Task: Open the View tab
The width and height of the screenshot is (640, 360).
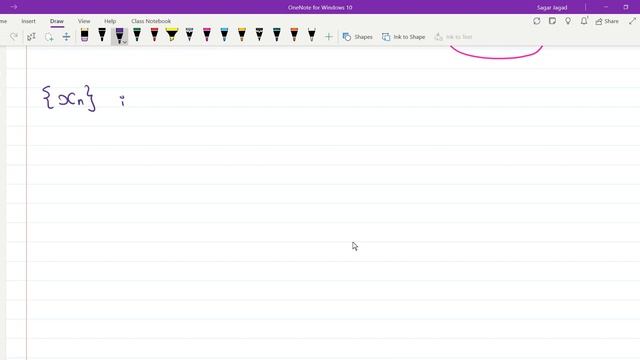Action: click(84, 21)
